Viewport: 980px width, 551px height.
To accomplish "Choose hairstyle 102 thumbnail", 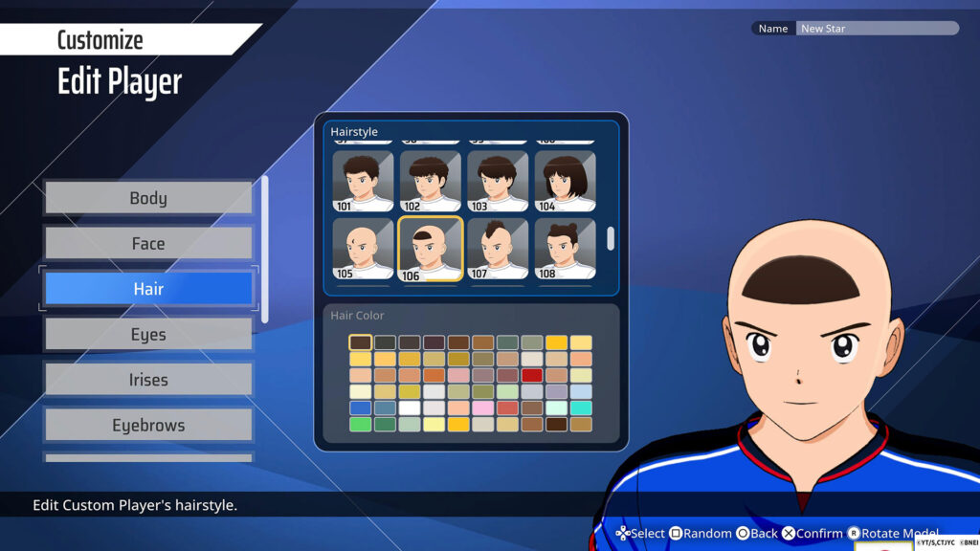I will (431, 181).
